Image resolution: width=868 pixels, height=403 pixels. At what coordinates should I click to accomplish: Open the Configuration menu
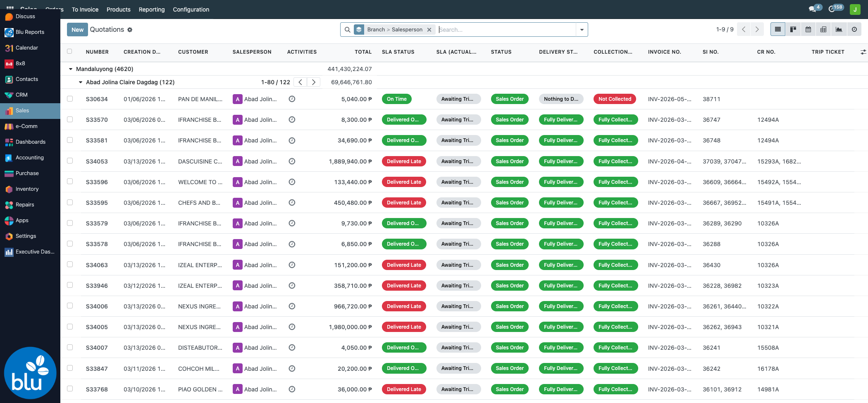tap(191, 9)
